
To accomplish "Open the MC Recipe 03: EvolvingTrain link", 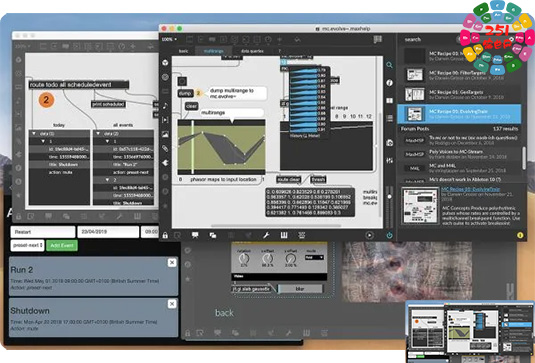I will tap(470, 189).
